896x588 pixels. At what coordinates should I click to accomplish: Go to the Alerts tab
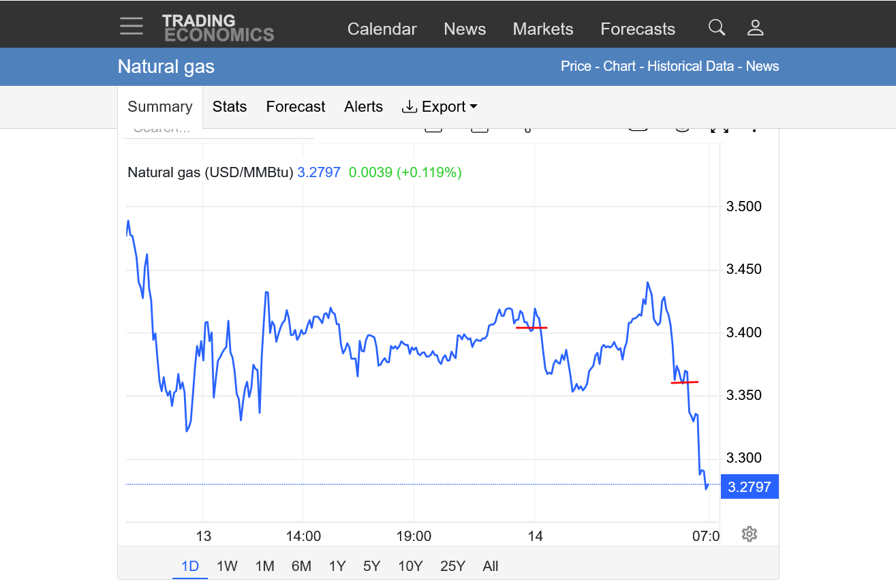[x=363, y=107]
